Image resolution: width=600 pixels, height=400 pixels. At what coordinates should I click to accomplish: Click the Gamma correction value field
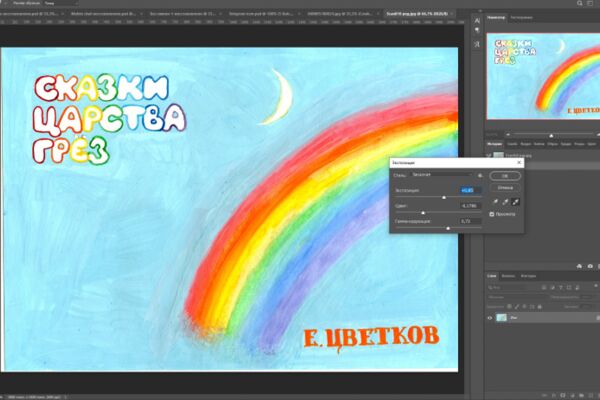471,221
